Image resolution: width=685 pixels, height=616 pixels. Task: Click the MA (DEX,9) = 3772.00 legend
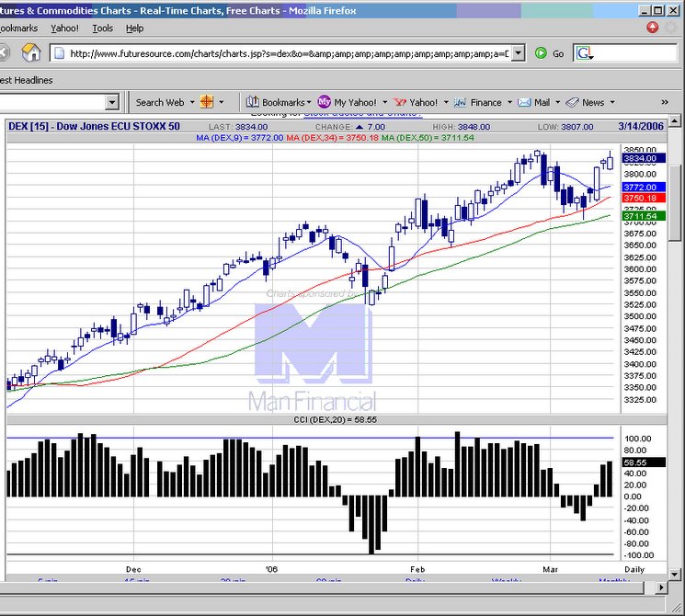[240, 138]
